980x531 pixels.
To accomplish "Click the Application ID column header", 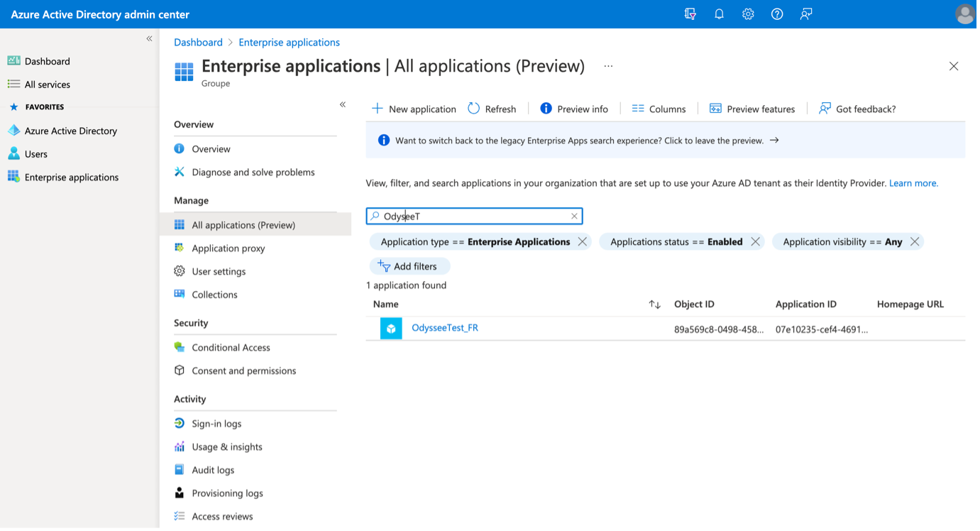I will [805, 305].
